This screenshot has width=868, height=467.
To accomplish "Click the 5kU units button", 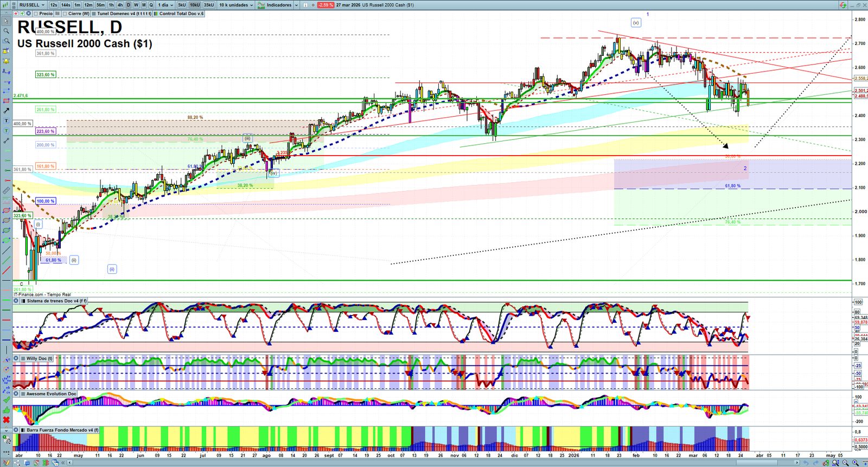I will [182, 5].
